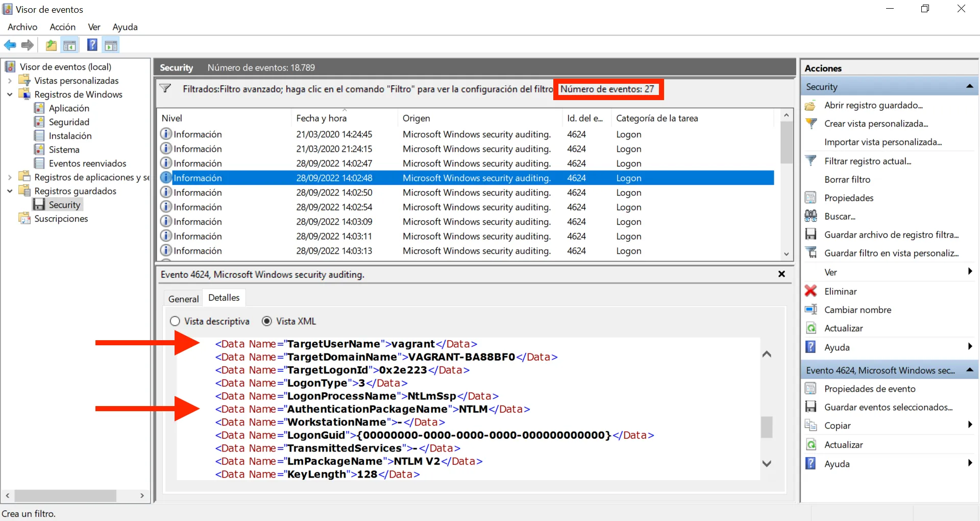
Task: Click the Cambiar nombre icon
Action: coord(811,310)
